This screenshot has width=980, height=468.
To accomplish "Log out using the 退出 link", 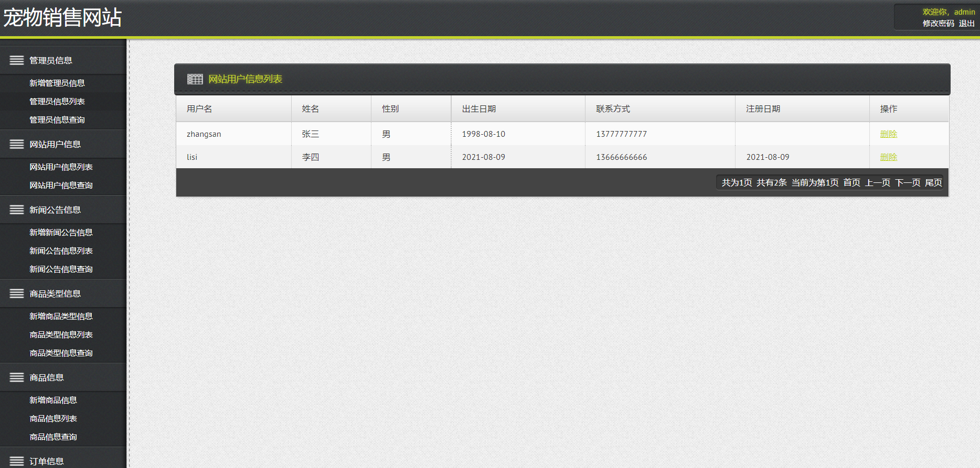I will (x=966, y=24).
